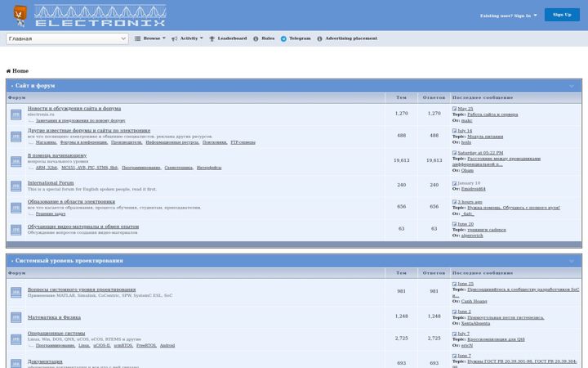This screenshot has width=588, height=368.
Task: Click the trophy icon for Leaderboard
Action: [212, 38]
